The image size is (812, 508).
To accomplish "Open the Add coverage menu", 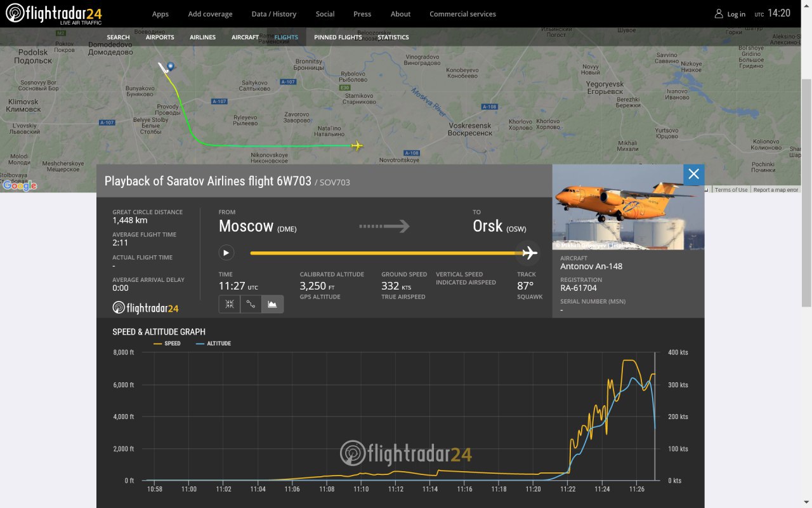I will coord(210,14).
